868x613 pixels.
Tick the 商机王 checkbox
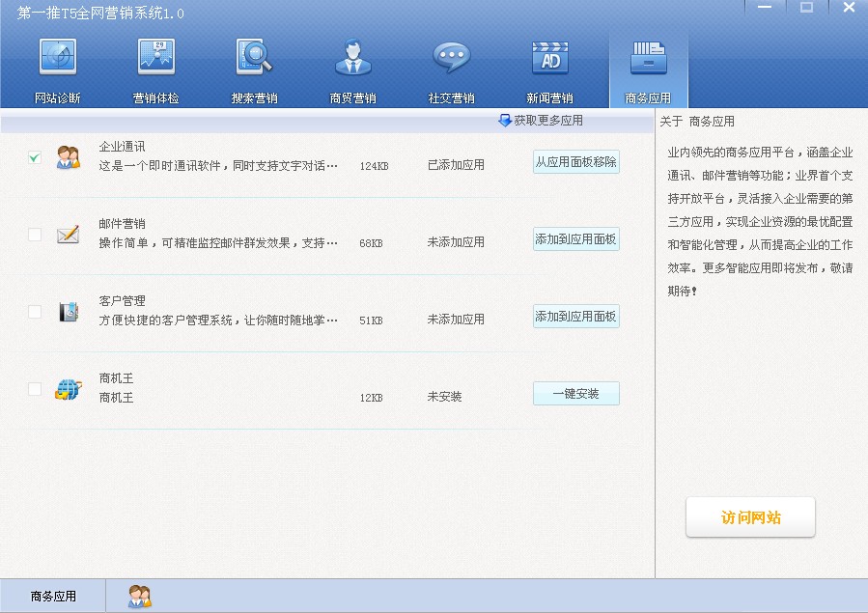click(35, 389)
